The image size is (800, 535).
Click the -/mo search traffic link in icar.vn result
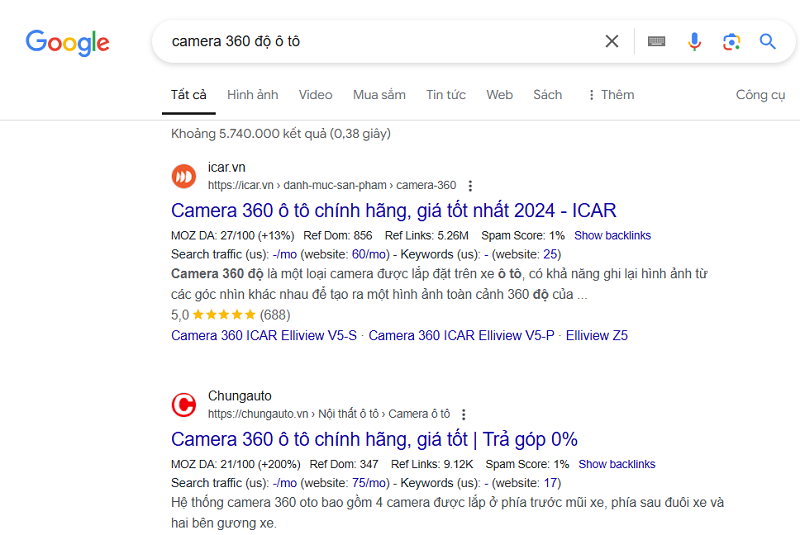[285, 254]
